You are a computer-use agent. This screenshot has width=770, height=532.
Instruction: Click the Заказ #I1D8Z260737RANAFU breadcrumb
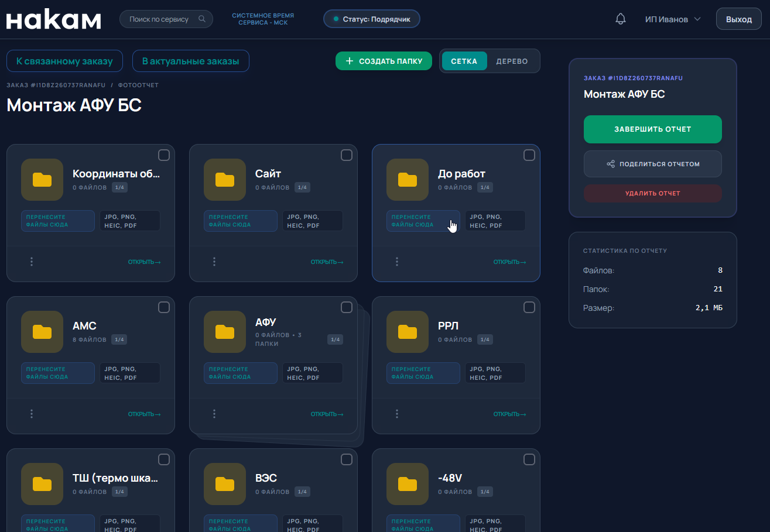[x=56, y=85]
